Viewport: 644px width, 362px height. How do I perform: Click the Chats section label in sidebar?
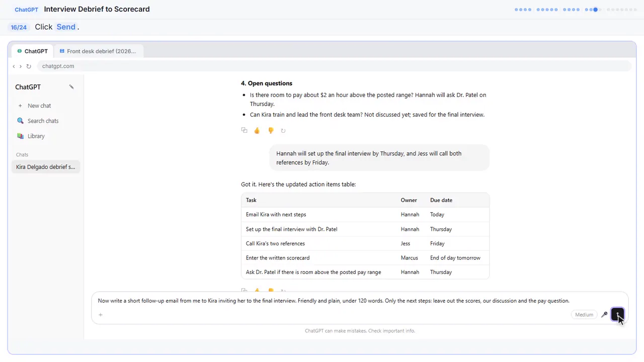22,155
